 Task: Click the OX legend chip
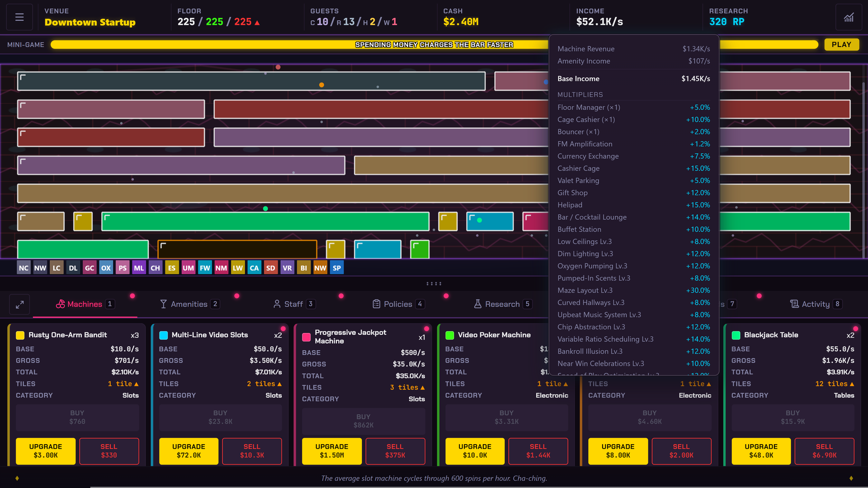coord(106,268)
